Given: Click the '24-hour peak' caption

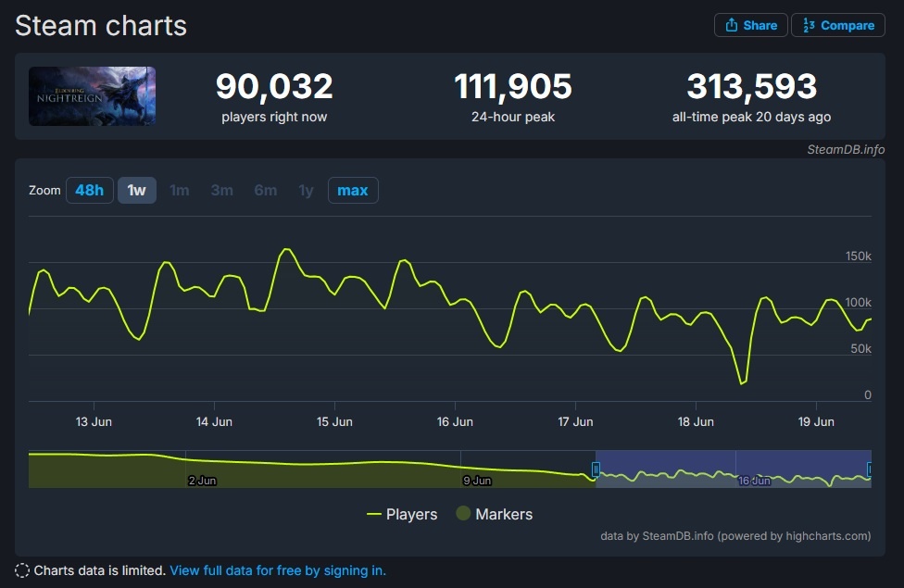Looking at the screenshot, I should 513,117.
